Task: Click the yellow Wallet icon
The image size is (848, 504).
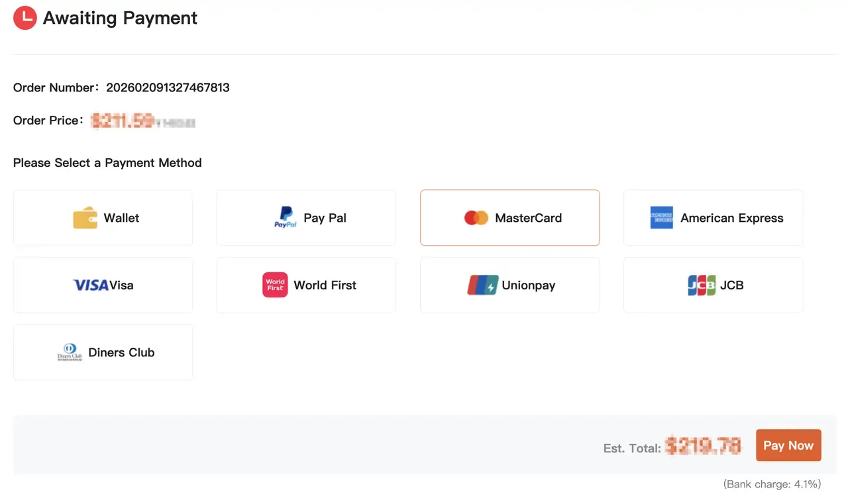Action: 85,218
